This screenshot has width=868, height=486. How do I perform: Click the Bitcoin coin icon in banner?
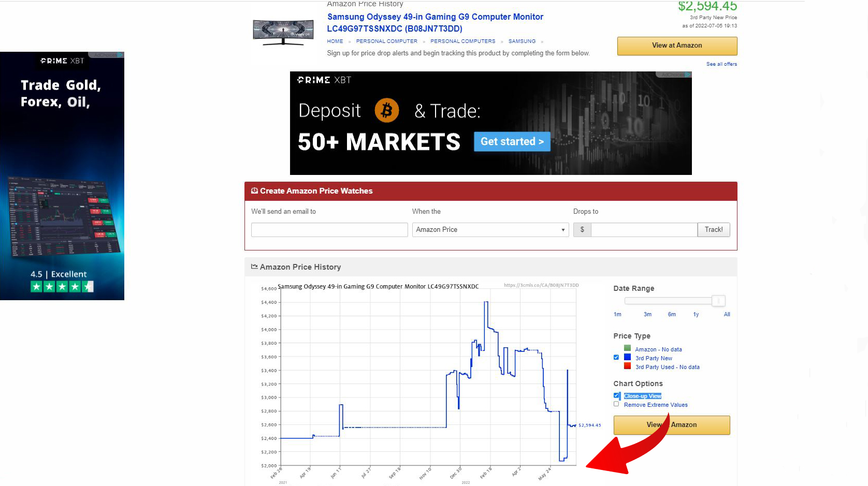[x=386, y=110]
